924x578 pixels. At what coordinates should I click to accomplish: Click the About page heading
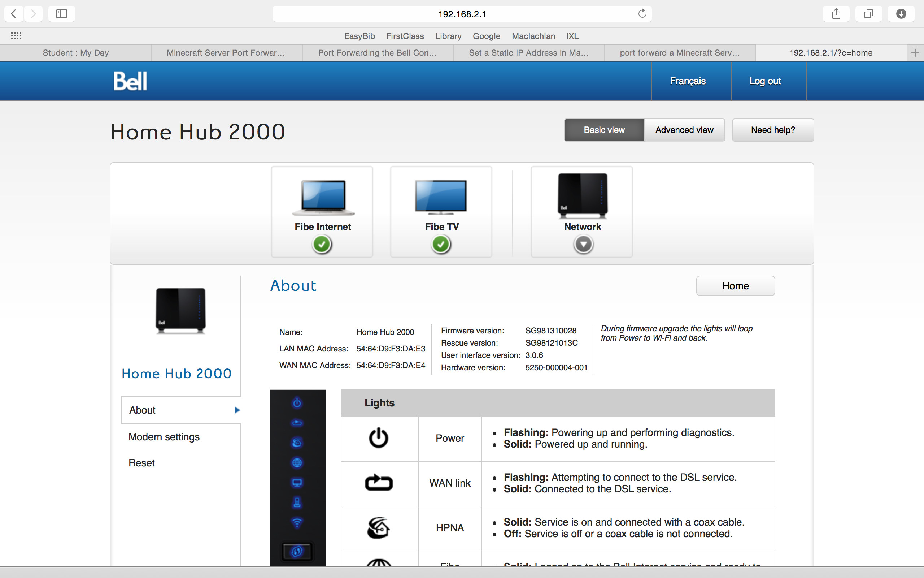click(x=293, y=285)
